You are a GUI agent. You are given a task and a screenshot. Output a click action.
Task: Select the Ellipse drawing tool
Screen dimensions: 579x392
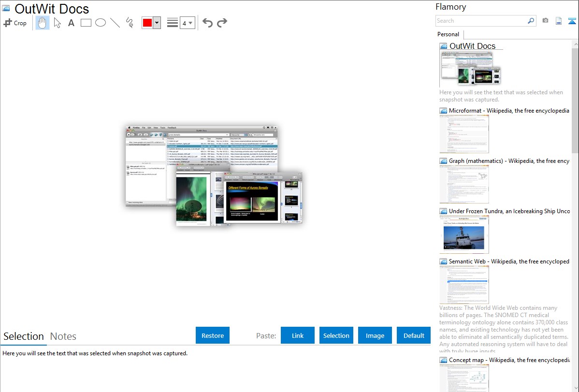click(101, 23)
